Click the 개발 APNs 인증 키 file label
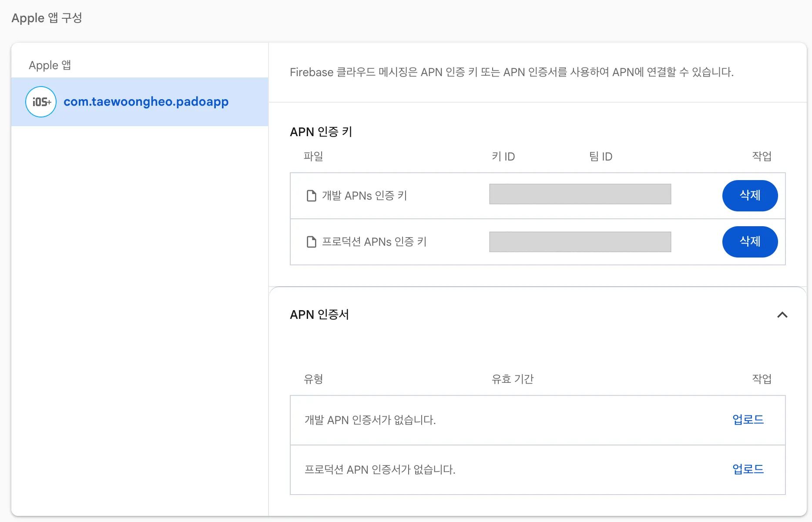This screenshot has width=812, height=522. click(364, 196)
